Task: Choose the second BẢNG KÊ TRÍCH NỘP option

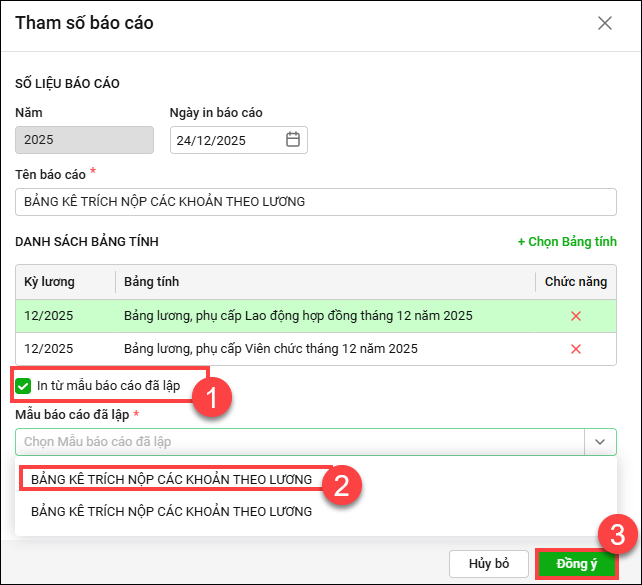Action: coord(171,511)
